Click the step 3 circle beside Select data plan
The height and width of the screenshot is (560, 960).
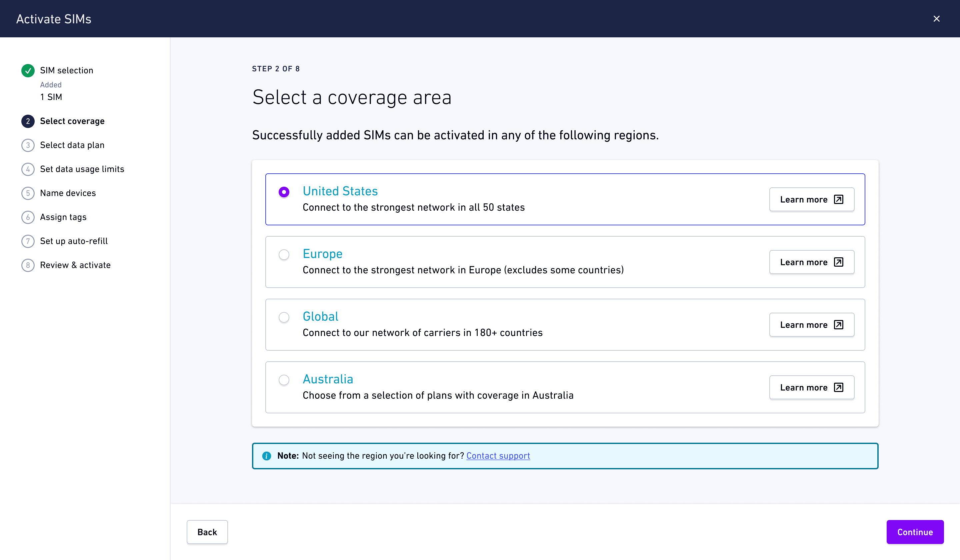28,145
